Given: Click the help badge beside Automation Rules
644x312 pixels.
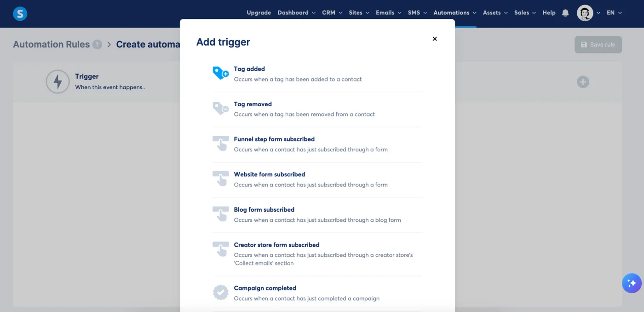Looking at the screenshot, I should pyautogui.click(x=97, y=44).
